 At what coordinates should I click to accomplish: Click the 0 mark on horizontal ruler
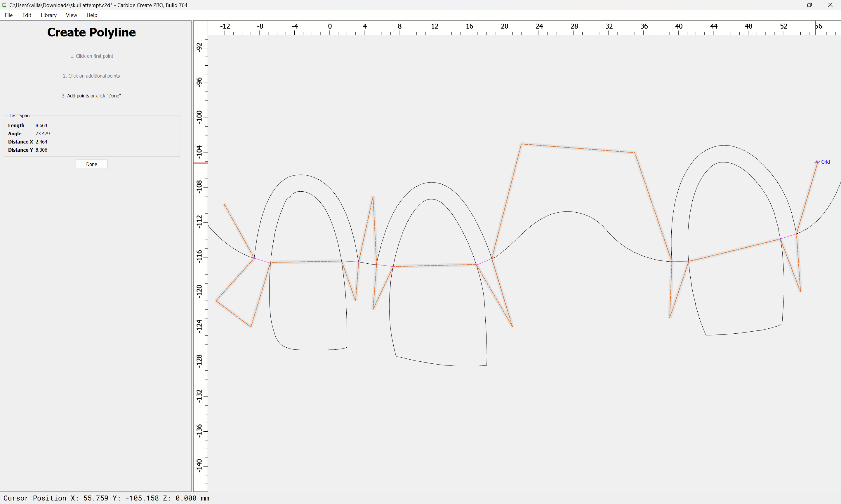click(329, 27)
